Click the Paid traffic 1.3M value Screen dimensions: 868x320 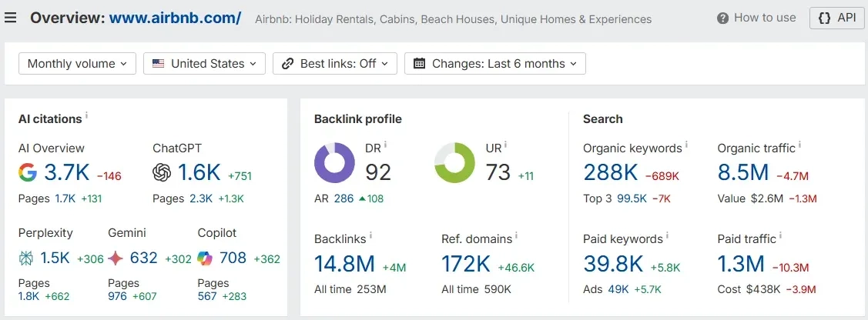pyautogui.click(x=741, y=264)
